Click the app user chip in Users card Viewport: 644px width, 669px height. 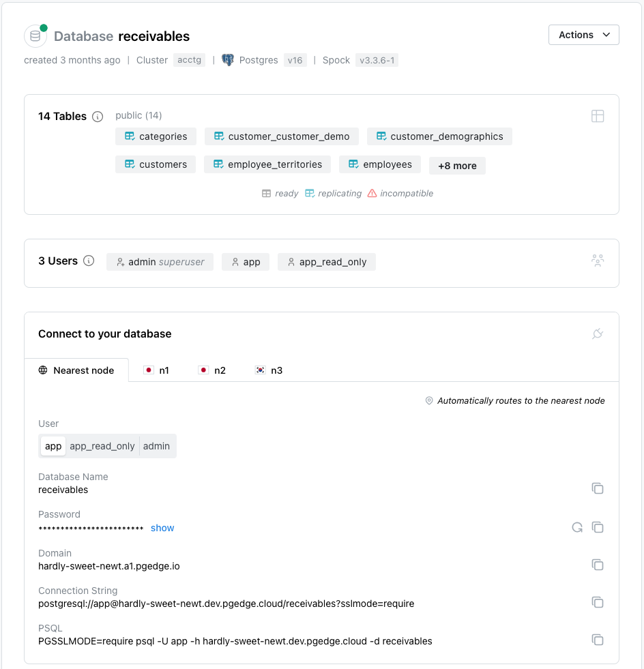click(246, 262)
